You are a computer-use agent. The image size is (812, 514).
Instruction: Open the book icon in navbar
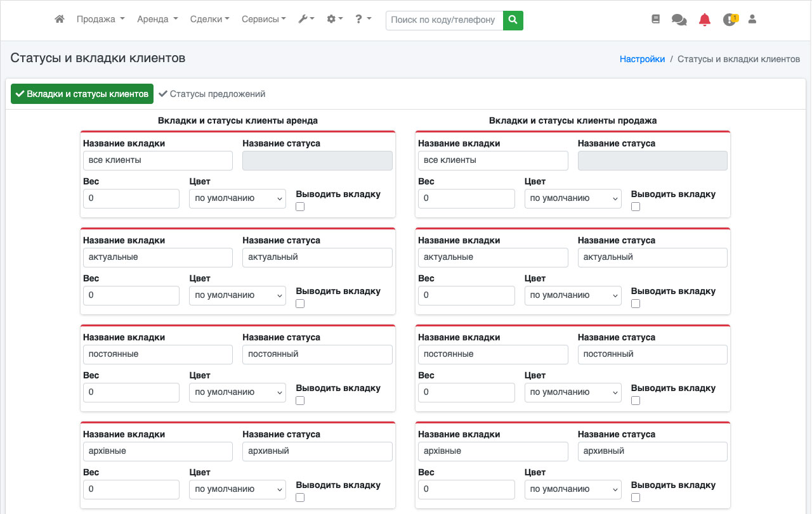click(655, 20)
